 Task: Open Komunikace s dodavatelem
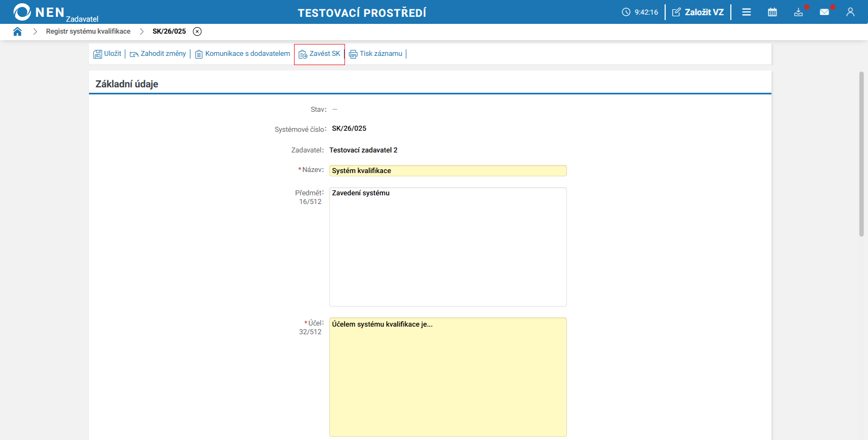[x=242, y=54]
